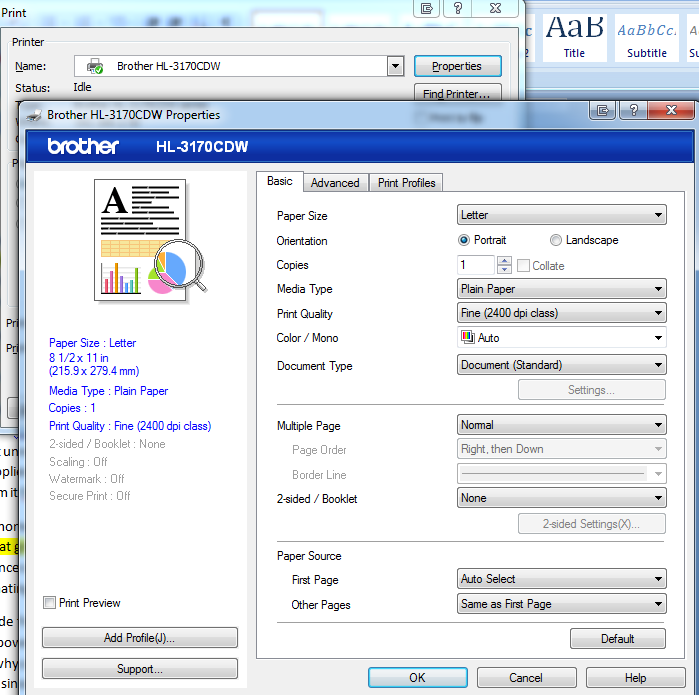This screenshot has height=695, width=699.
Task: Click the Support... button
Action: pos(140,669)
